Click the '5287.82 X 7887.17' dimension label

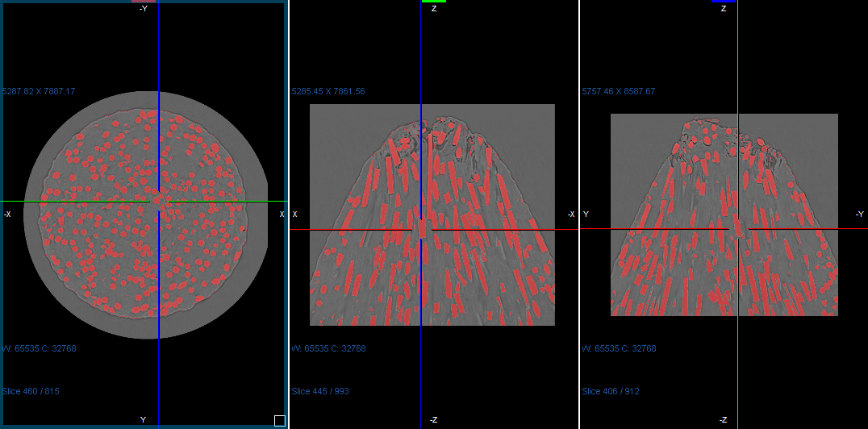(38, 92)
